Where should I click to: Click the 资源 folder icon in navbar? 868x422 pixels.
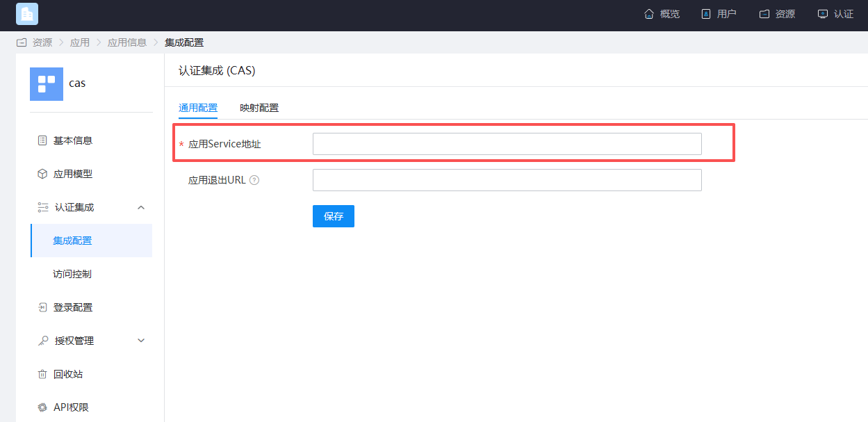pyautogui.click(x=764, y=14)
